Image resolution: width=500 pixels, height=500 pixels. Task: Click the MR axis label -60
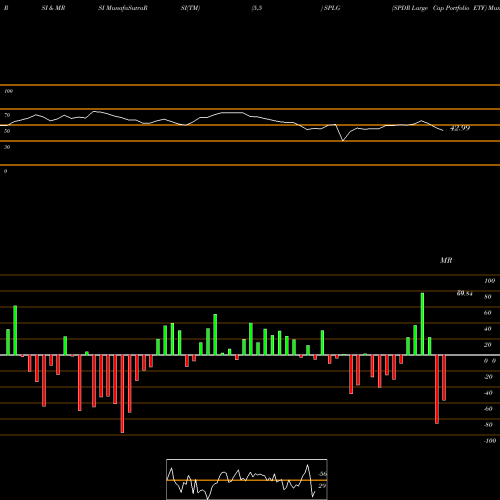[488, 409]
